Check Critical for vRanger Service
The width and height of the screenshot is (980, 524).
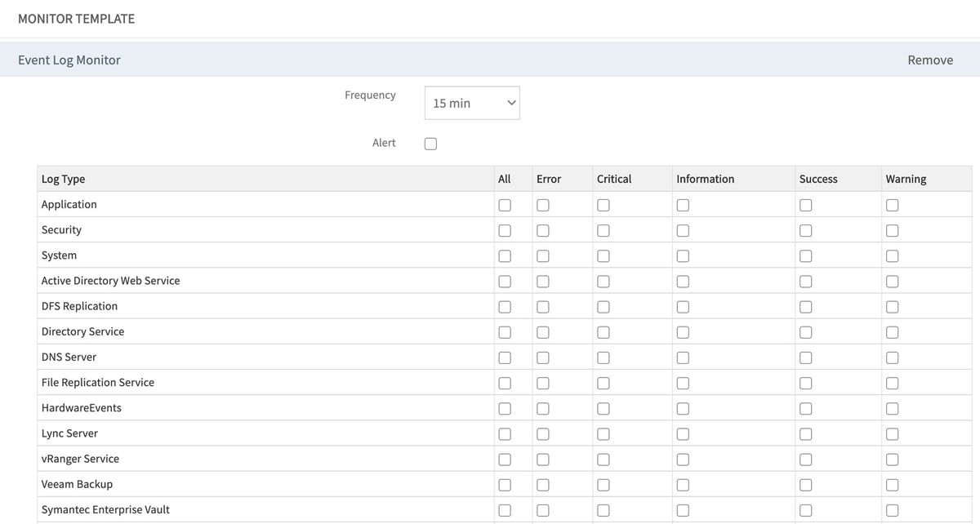(604, 460)
